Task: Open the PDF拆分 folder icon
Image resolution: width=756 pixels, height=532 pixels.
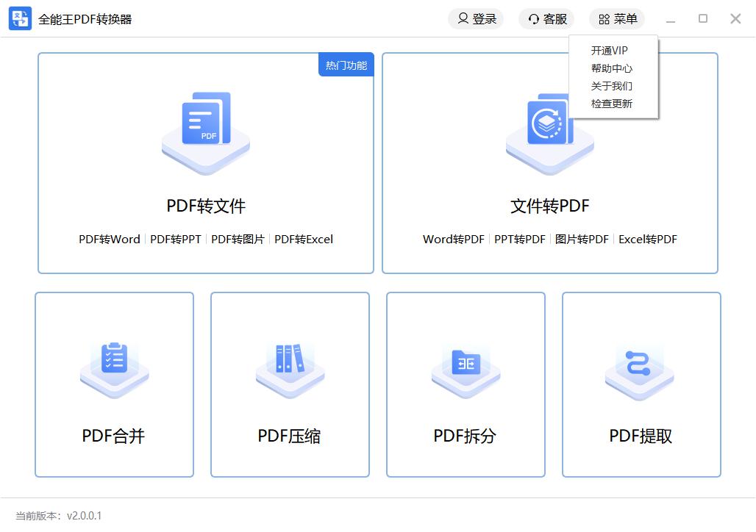Action: pos(466,362)
